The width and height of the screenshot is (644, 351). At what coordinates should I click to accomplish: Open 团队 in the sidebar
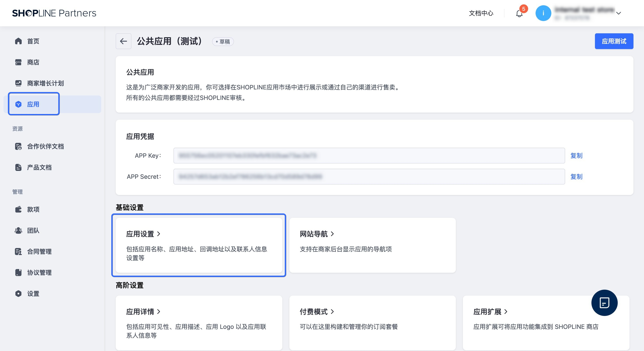coord(33,230)
